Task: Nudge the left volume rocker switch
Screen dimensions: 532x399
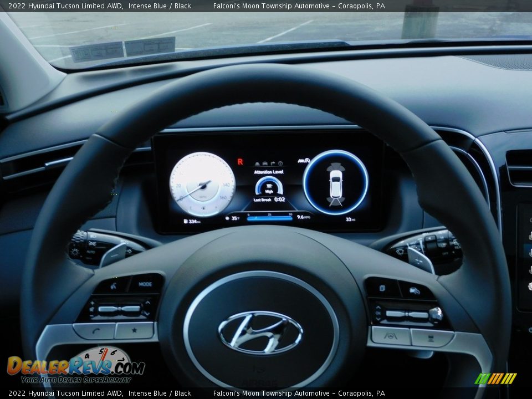Action: (x=119, y=309)
